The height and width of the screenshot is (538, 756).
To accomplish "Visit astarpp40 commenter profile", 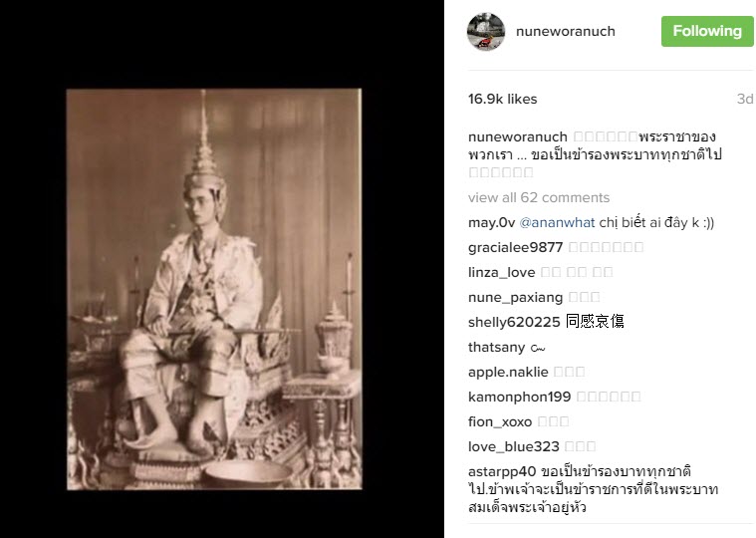I will 502,471.
